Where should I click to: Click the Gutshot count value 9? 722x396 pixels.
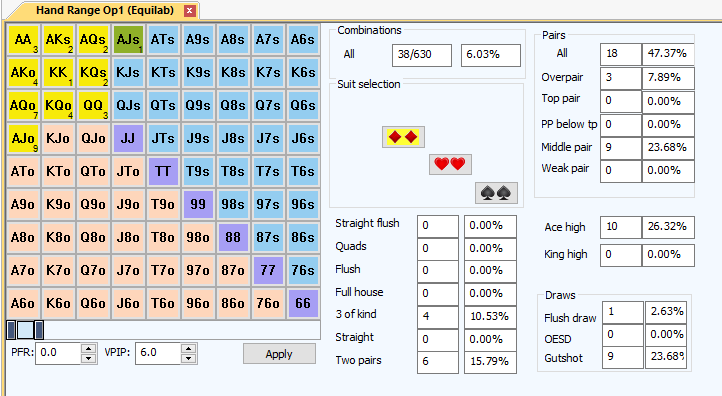click(x=623, y=357)
